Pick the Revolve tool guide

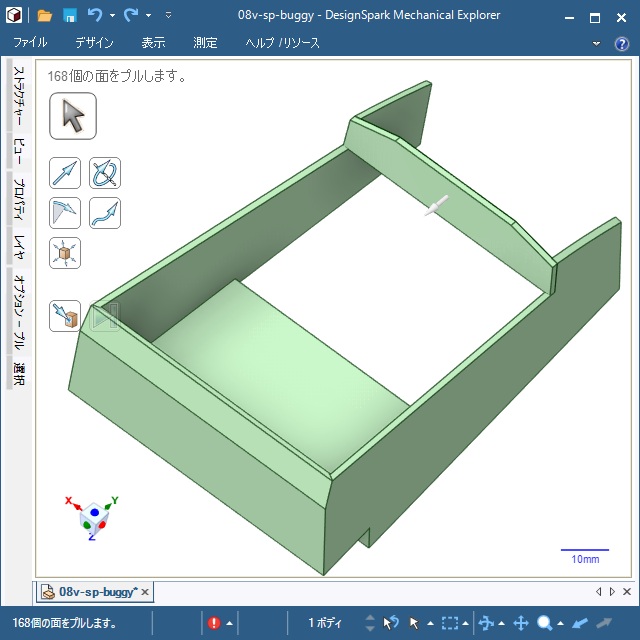point(105,174)
